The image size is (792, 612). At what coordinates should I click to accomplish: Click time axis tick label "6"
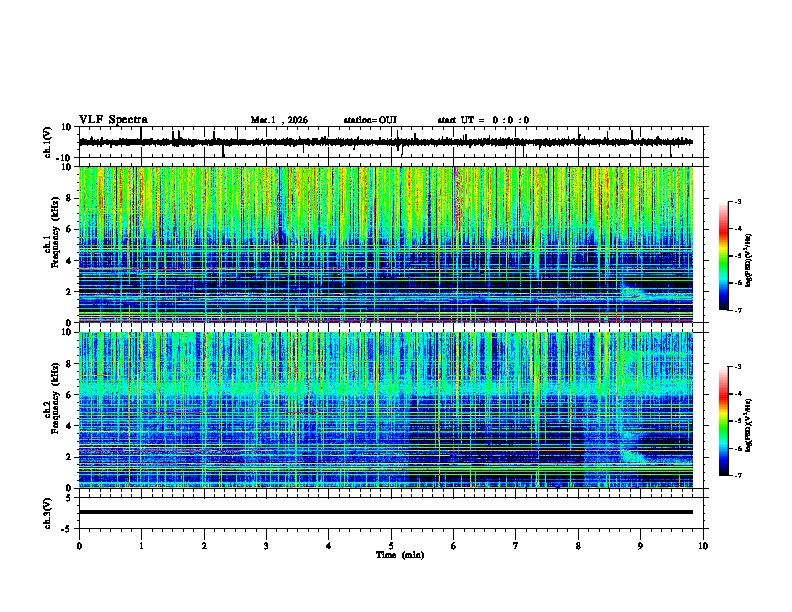point(453,546)
